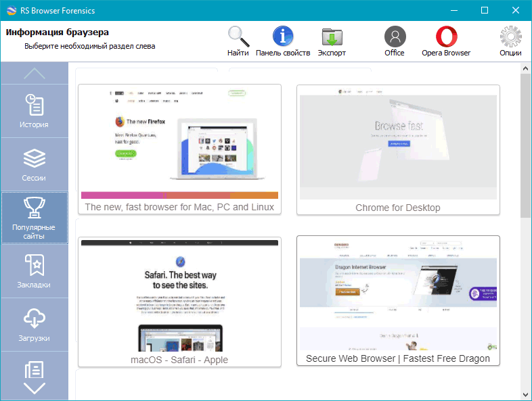Image resolution: width=532 pixels, height=401 pixels.
Task: Go to the Закладки bookmarks section
Action: pyautogui.click(x=35, y=271)
